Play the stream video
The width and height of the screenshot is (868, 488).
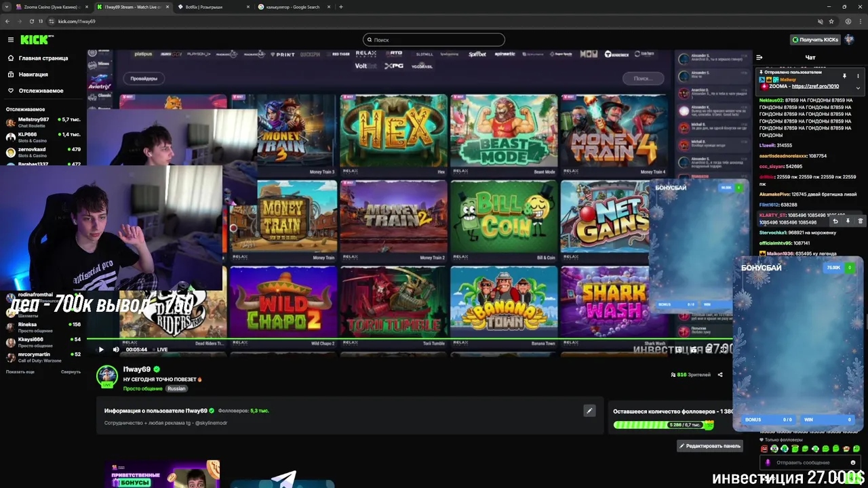[x=101, y=350]
